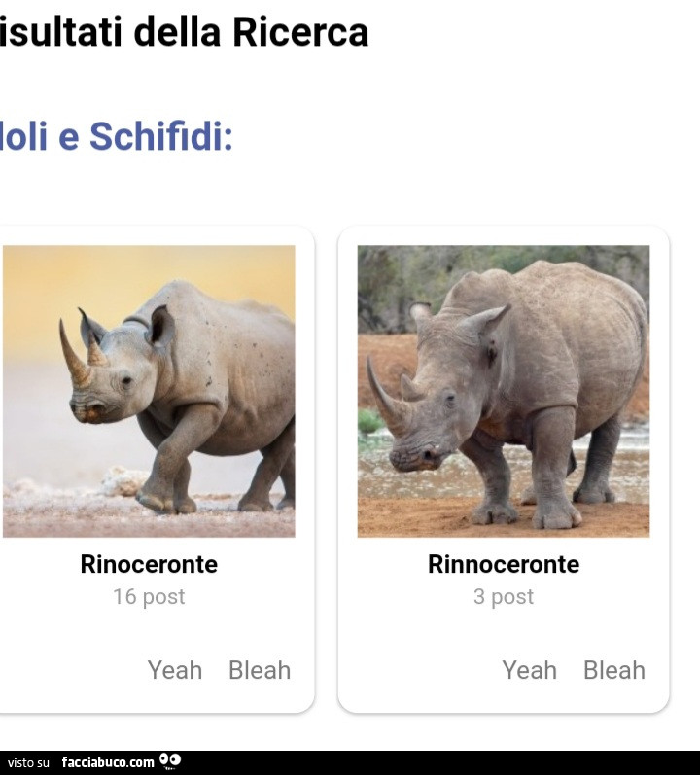Click the horn of the left rhino
Image resolution: width=700 pixels, height=775 pixels.
(x=72, y=352)
